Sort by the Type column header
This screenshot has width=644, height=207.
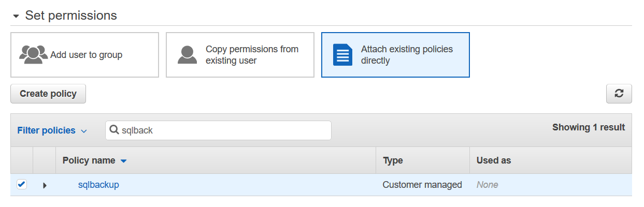point(393,160)
